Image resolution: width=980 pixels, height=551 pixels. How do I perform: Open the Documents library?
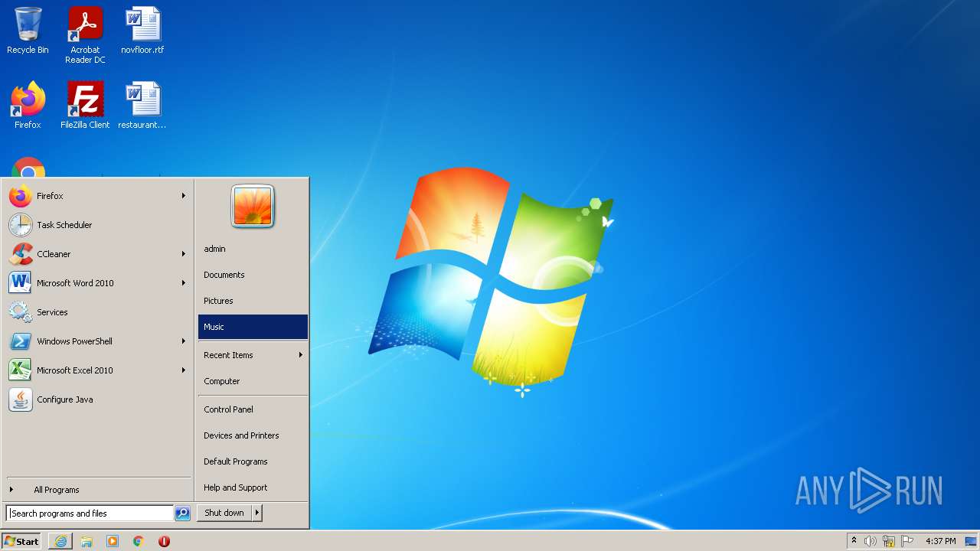[253, 275]
